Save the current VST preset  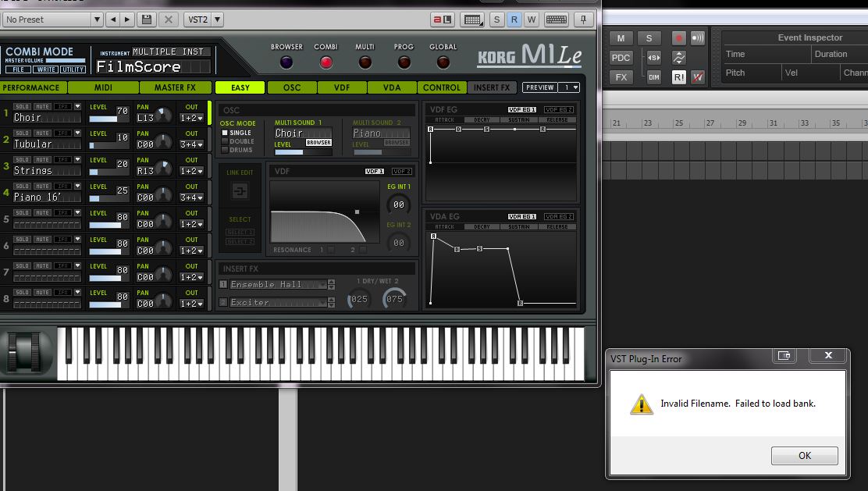147,20
